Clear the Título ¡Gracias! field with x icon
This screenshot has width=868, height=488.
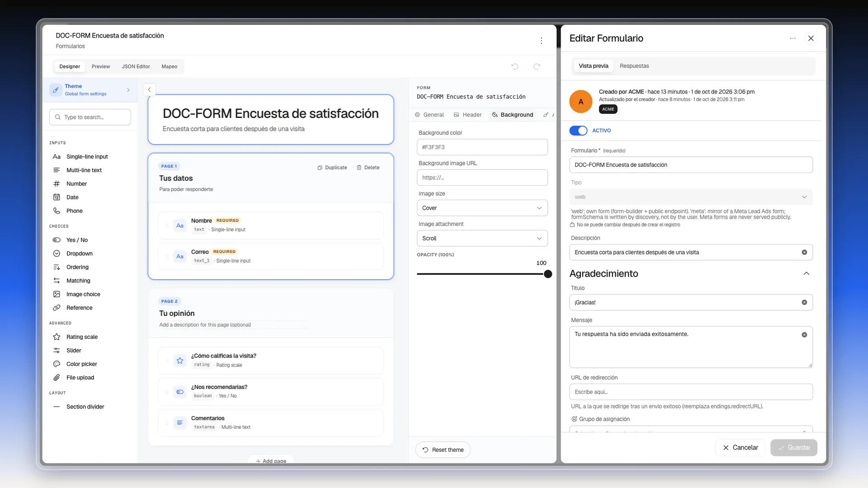click(x=804, y=302)
